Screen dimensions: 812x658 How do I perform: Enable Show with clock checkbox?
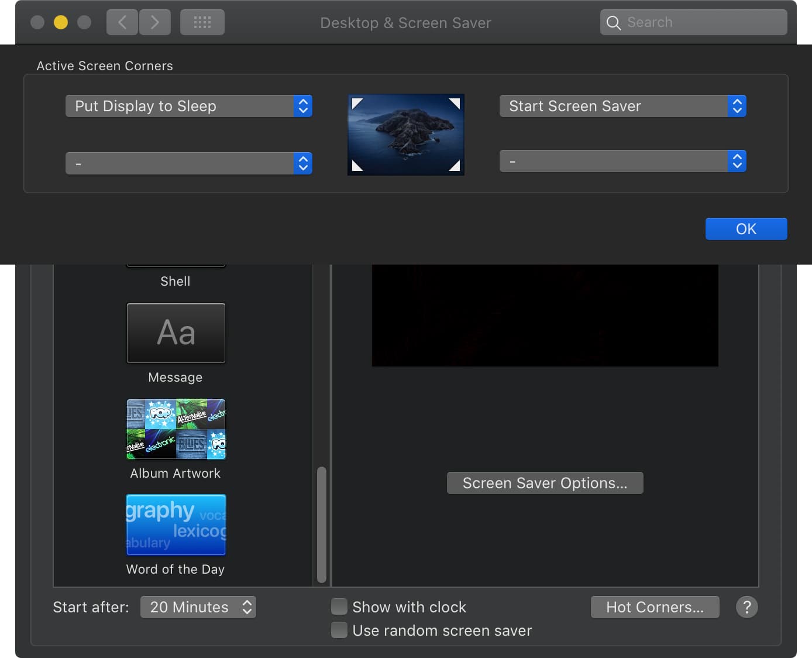coord(339,606)
